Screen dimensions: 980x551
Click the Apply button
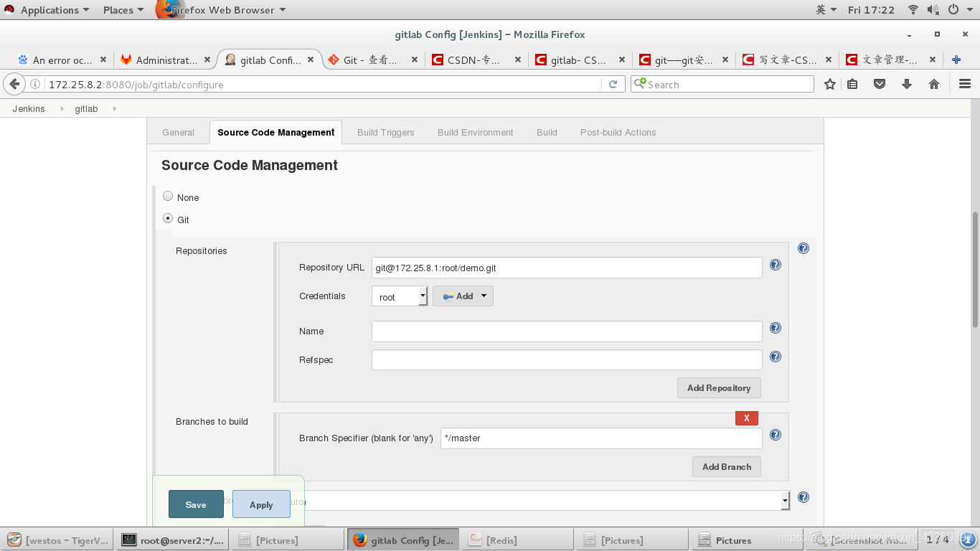[x=261, y=504]
